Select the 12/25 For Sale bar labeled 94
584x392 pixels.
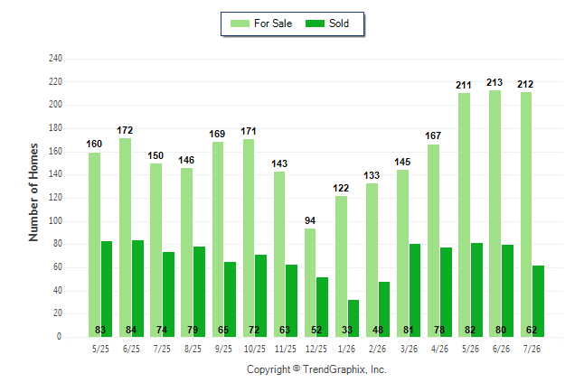click(310, 283)
